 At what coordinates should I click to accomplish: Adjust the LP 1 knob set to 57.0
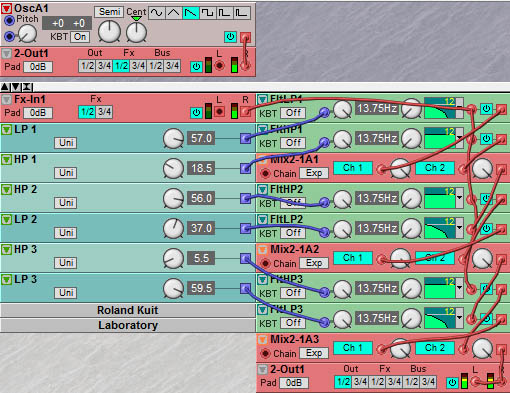point(173,139)
